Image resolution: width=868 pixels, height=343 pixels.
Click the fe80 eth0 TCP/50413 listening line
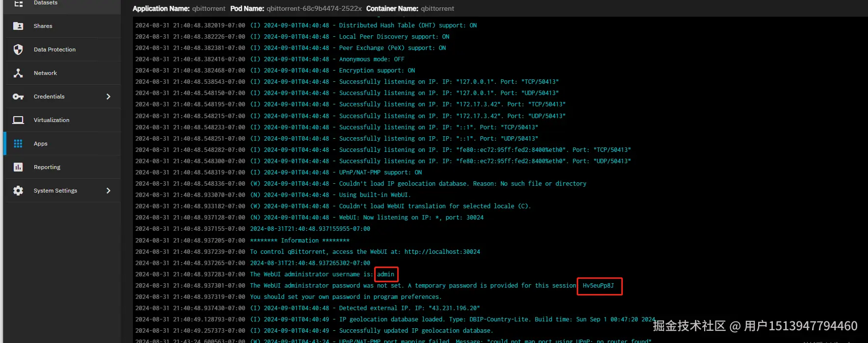pyautogui.click(x=383, y=150)
